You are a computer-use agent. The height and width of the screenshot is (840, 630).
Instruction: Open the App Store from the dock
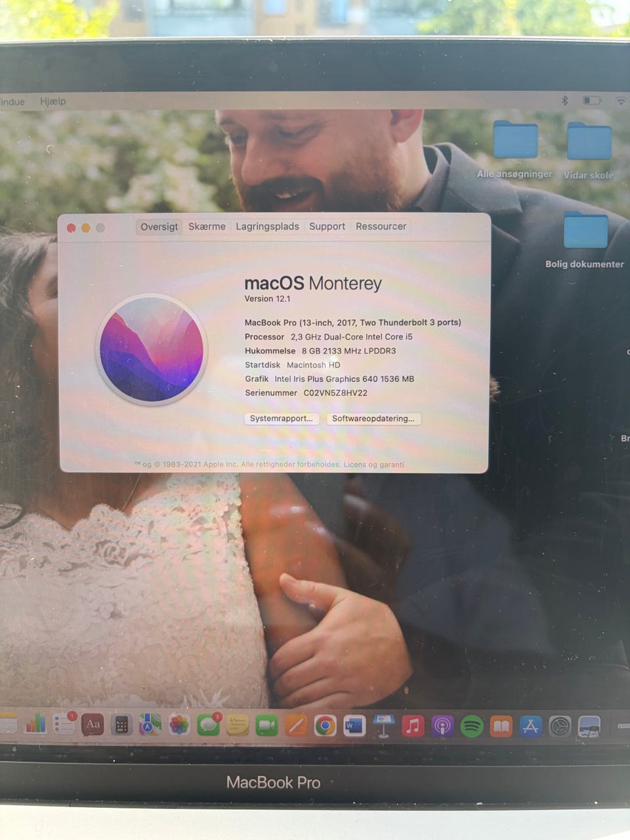tap(530, 726)
